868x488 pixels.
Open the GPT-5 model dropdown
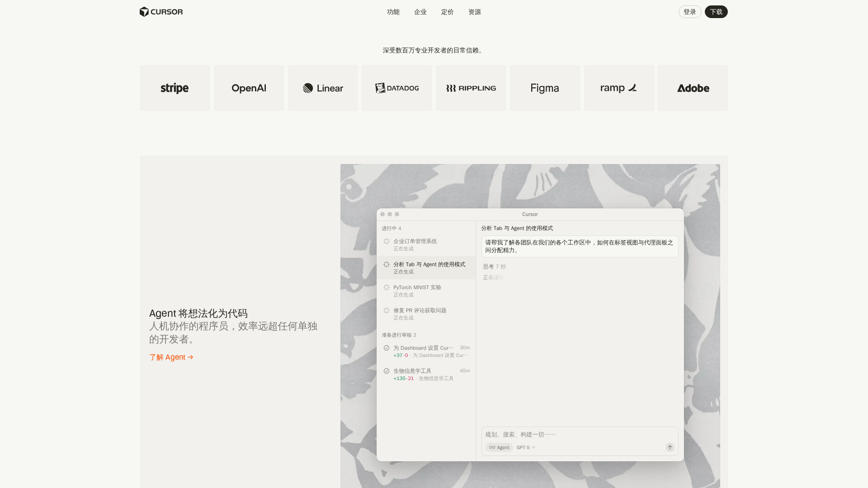pyautogui.click(x=525, y=447)
